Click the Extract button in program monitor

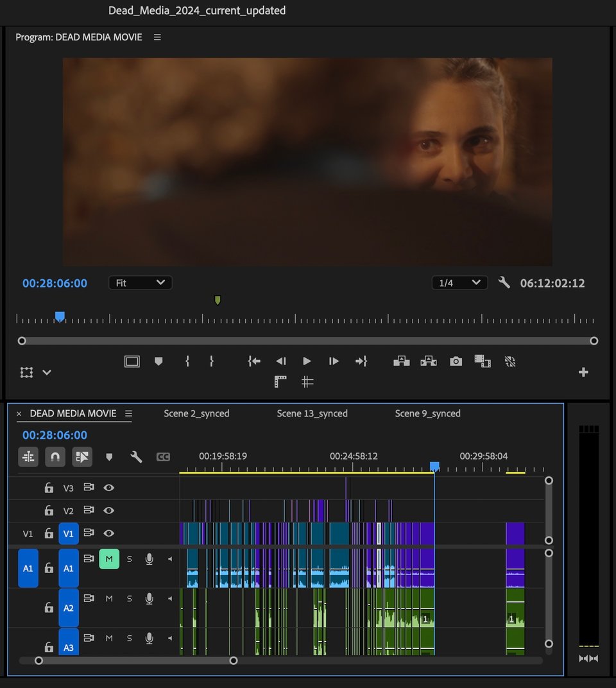(x=429, y=361)
